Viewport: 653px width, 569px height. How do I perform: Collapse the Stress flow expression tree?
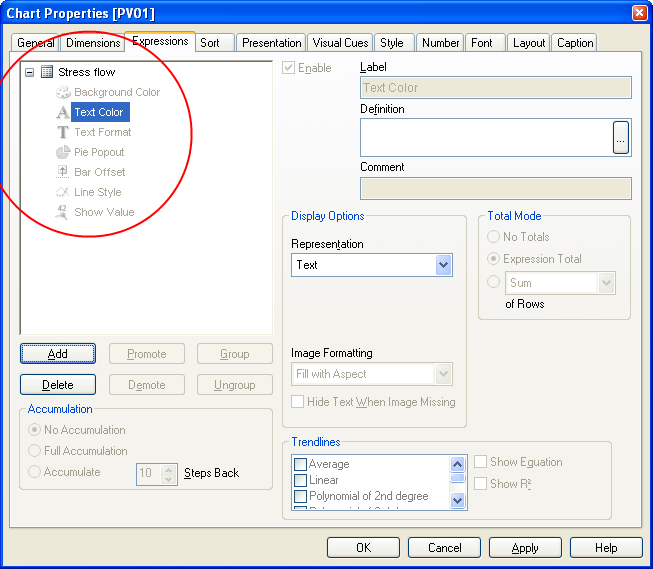click(29, 72)
